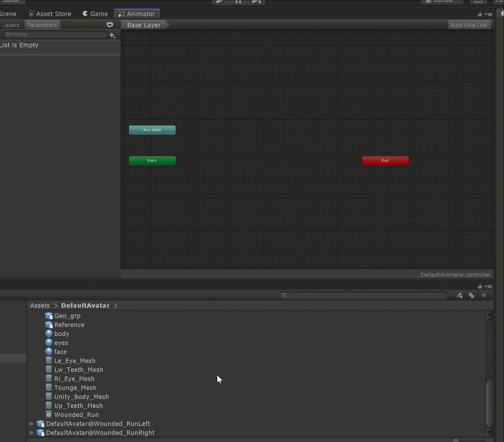The width and height of the screenshot is (504, 442).
Task: Select DefaultAvatar@Wounded_RunLeft model icon
Action: tap(40, 424)
